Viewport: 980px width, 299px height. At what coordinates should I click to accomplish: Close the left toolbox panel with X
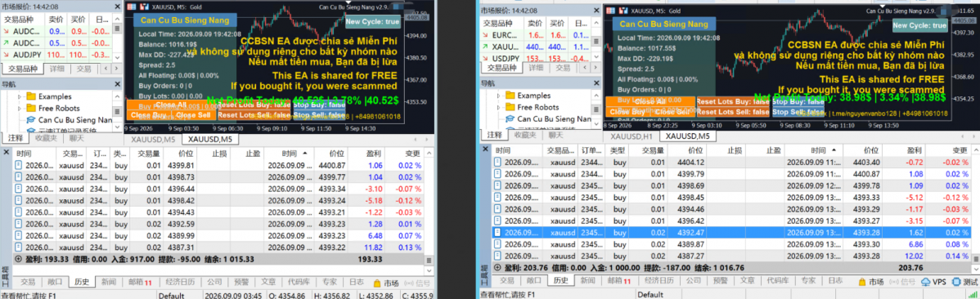(6, 152)
